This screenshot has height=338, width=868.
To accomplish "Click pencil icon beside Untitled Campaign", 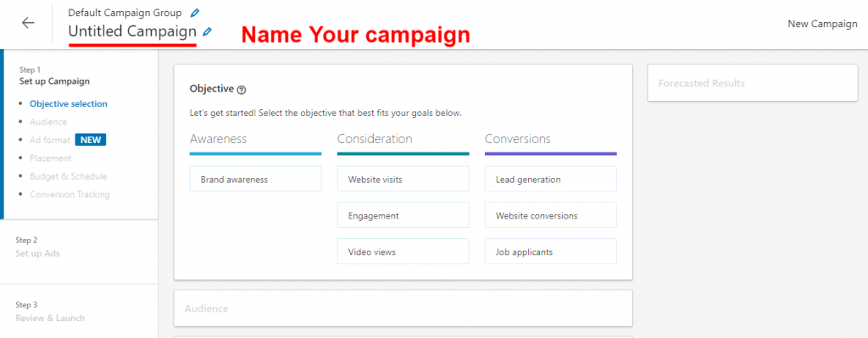I will click(207, 32).
